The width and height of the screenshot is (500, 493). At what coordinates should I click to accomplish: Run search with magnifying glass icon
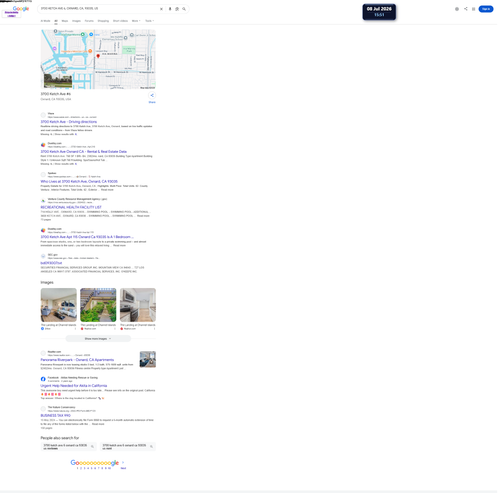tap(184, 9)
